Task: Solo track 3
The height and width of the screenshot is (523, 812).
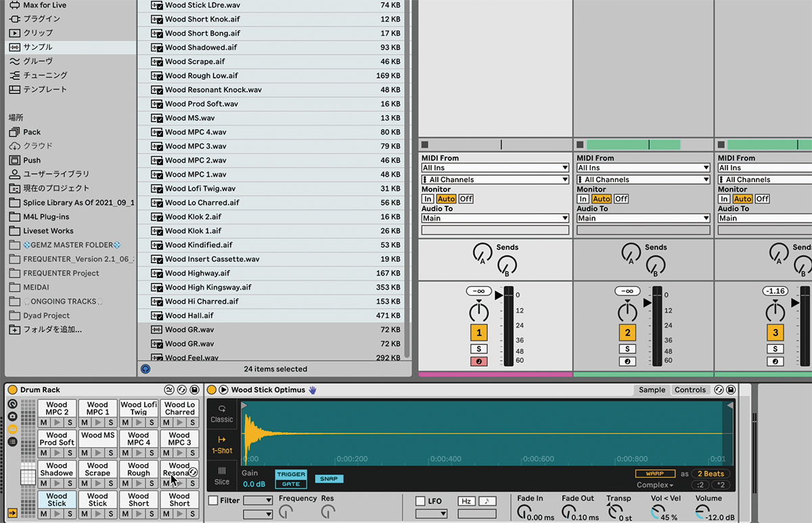Action: click(775, 349)
